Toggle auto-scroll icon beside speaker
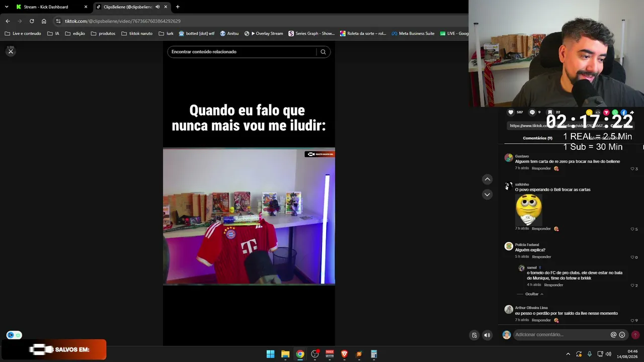The width and height of the screenshot is (644, 362). [474, 335]
